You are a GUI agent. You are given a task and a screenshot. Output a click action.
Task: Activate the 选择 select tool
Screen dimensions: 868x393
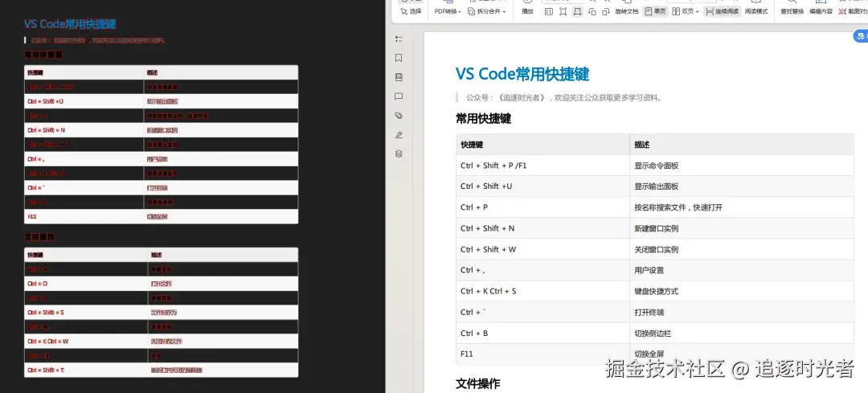pos(411,11)
